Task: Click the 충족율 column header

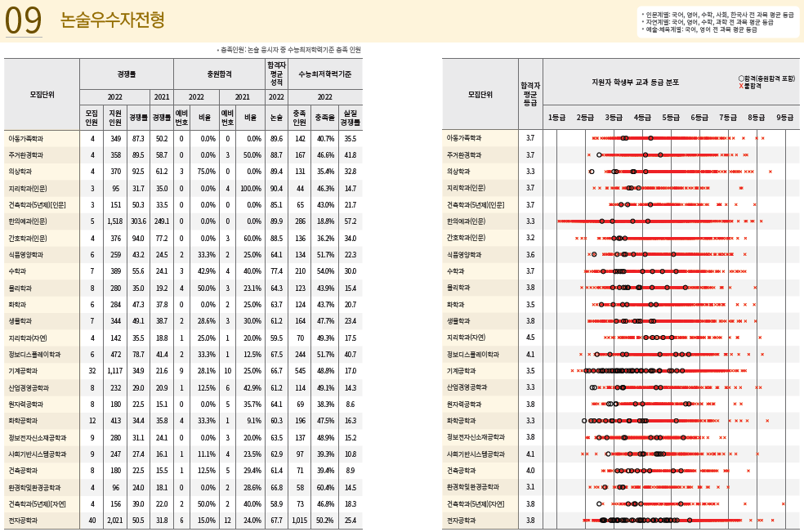Action: pyautogui.click(x=324, y=118)
